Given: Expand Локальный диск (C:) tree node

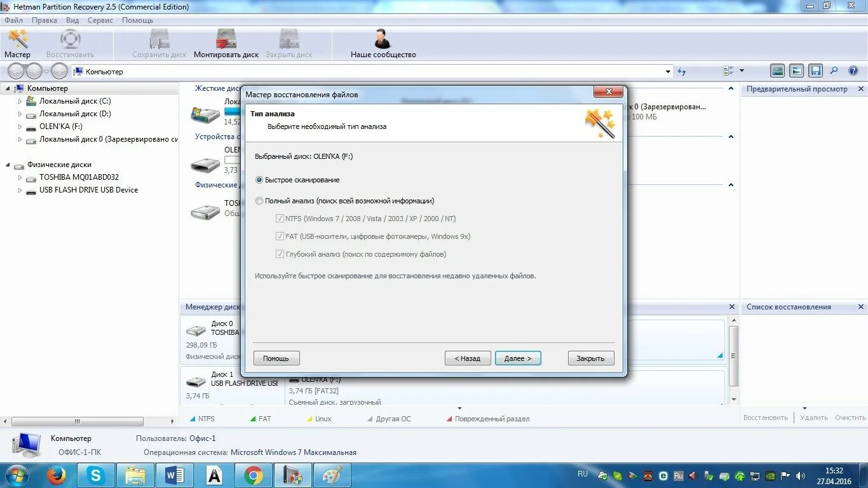Looking at the screenshot, I should (20, 101).
